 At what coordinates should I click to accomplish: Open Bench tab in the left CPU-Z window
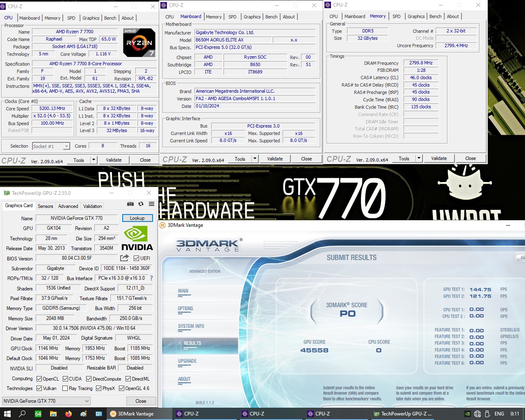tap(110, 18)
